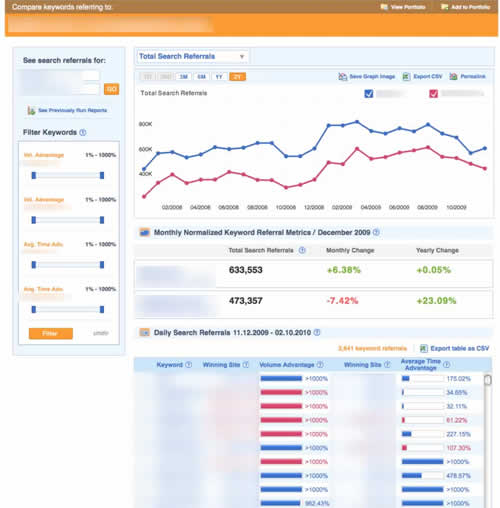The image size is (500, 508).
Task: Open help icon beside Keyword column header
Action: coord(188,365)
